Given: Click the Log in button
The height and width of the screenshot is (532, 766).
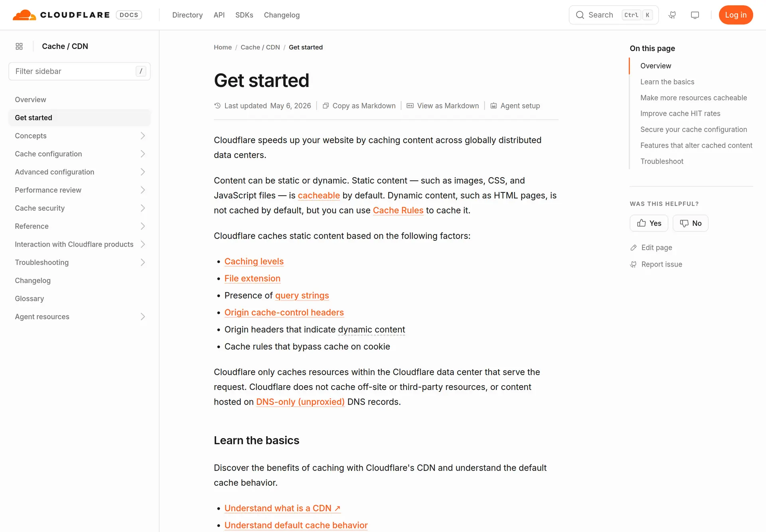Looking at the screenshot, I should (736, 15).
